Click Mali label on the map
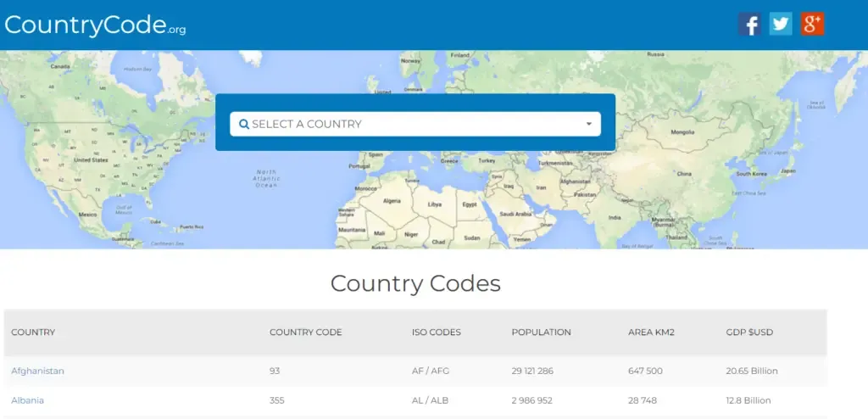This screenshot has height=419, width=868. coord(379,233)
